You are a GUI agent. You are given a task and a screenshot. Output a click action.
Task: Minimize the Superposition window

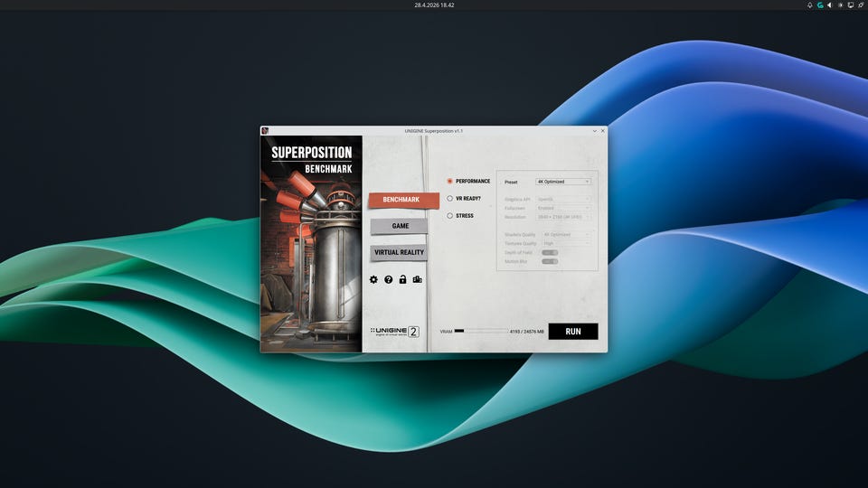(x=595, y=131)
